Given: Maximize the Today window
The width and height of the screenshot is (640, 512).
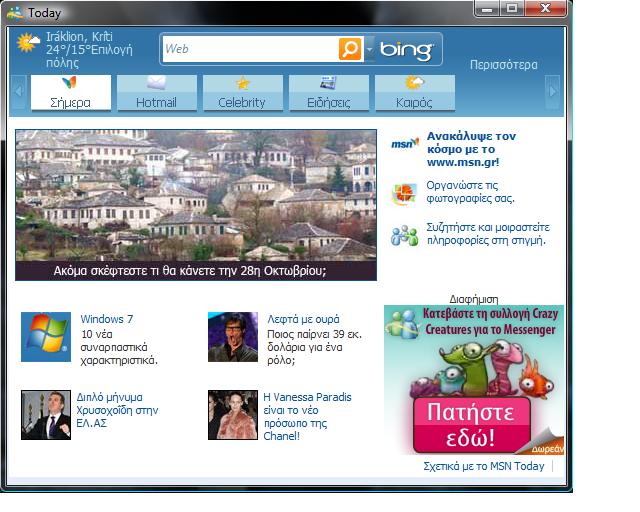Looking at the screenshot, I should (512, 9).
